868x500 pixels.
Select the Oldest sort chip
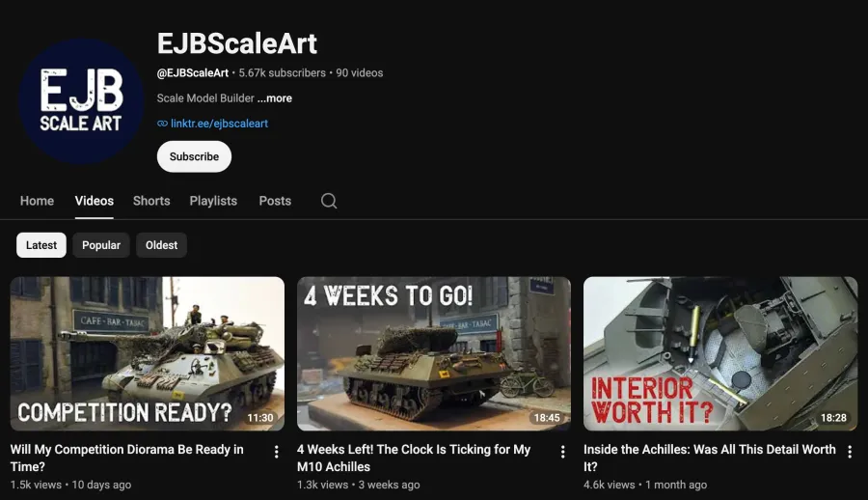pos(162,245)
